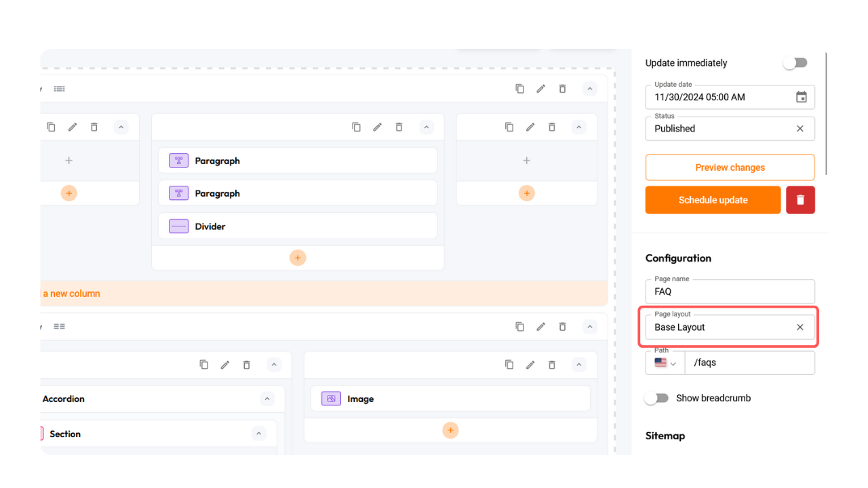Click the pencil edit icon for Image column
The width and height of the screenshot is (868, 488).
coord(530,365)
